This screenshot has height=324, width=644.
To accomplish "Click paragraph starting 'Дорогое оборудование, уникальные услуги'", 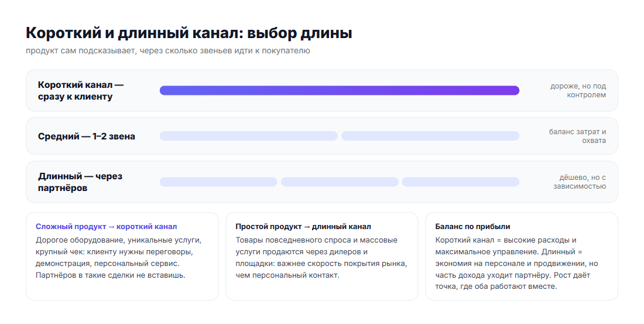I will (119, 257).
